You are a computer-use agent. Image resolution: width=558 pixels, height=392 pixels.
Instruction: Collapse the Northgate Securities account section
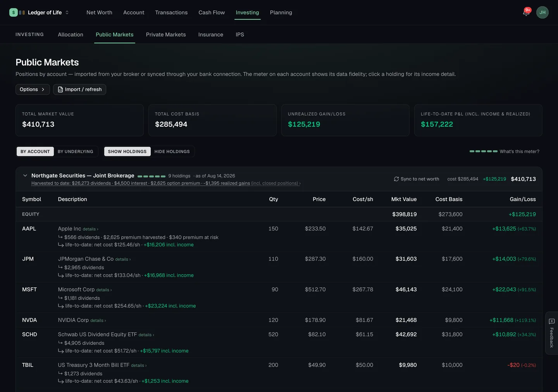tap(25, 175)
